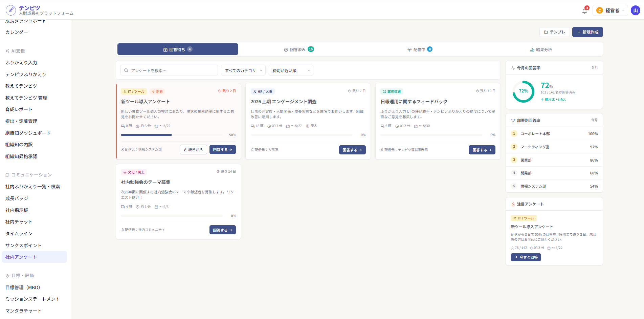Viewport: 644px width, 319px height.
Task: Select the 配信中 tab
Action: pos(420,49)
